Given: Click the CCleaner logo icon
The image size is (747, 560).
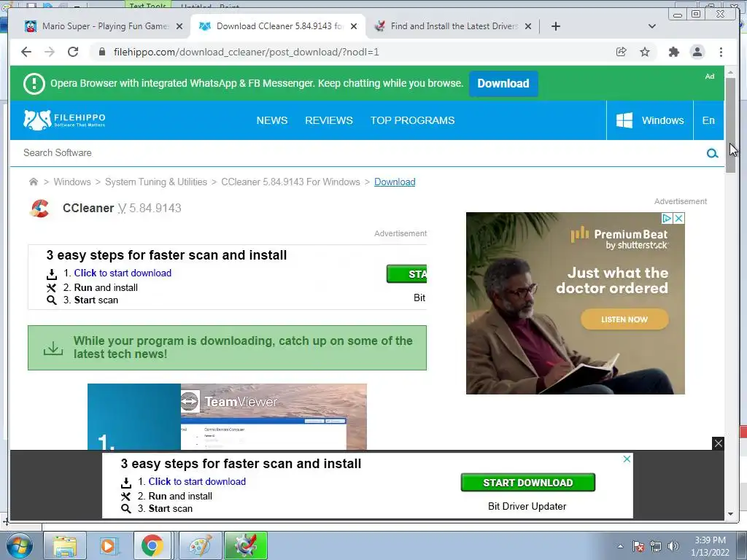Looking at the screenshot, I should pos(39,208).
